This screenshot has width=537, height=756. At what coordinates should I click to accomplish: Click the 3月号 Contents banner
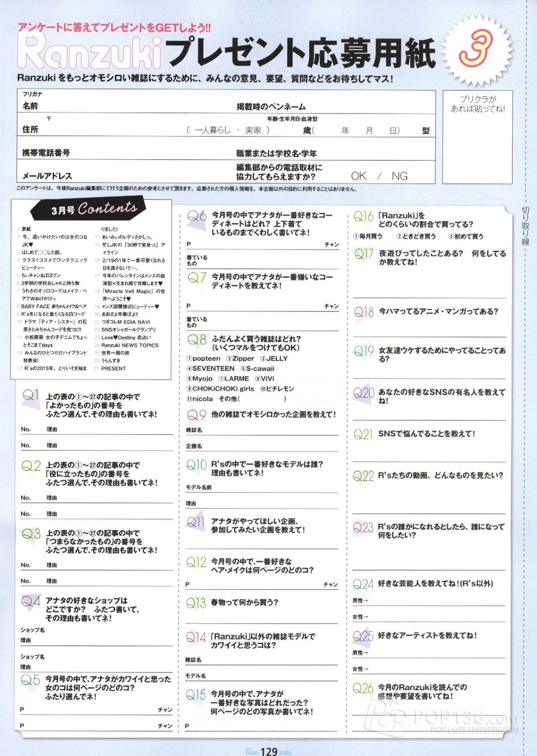pyautogui.click(x=88, y=209)
